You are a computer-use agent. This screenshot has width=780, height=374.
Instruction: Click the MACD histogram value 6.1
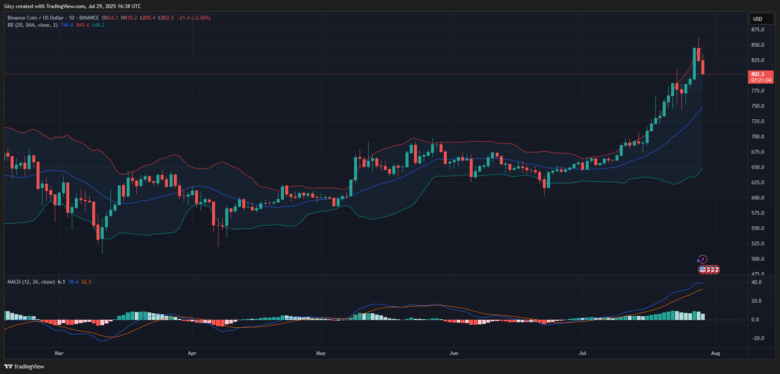[x=61, y=282]
